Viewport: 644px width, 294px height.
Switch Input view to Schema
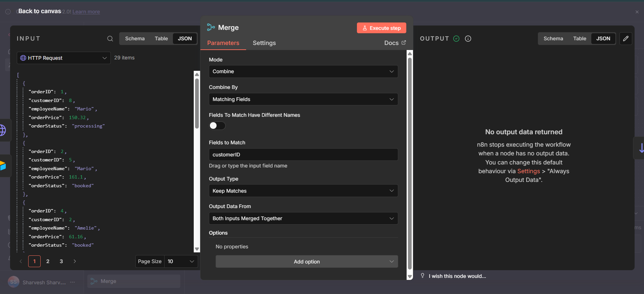pyautogui.click(x=135, y=39)
